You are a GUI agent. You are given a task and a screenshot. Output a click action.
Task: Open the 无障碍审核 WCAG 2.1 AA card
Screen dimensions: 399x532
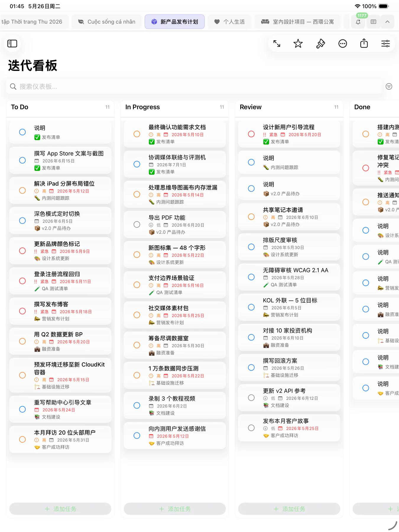point(289,277)
